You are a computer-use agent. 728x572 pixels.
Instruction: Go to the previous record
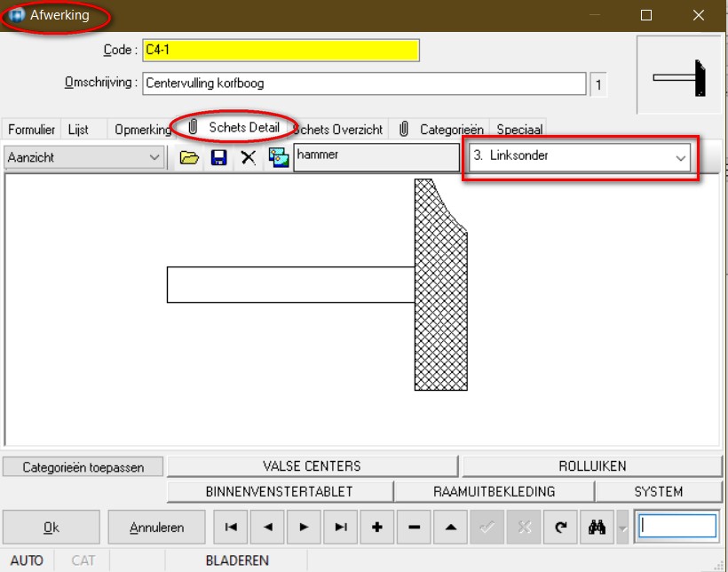(x=267, y=527)
